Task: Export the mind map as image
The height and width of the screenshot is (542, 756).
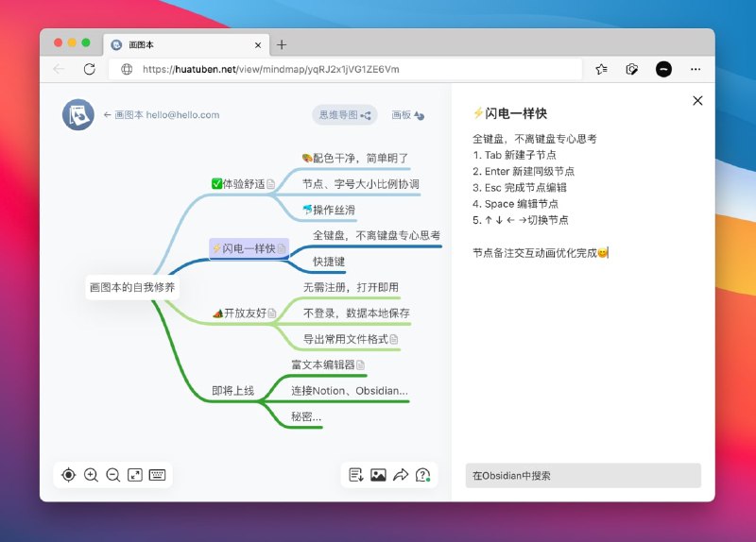Action: click(x=378, y=475)
